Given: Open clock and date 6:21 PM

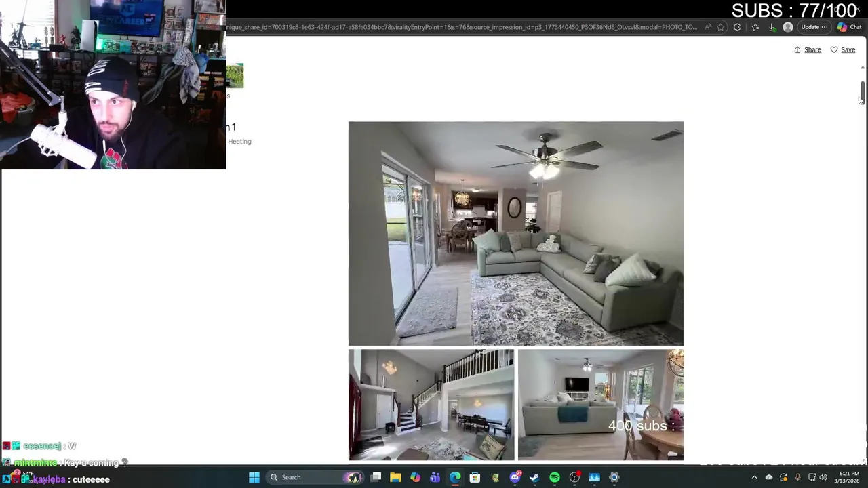Looking at the screenshot, I should [847, 477].
